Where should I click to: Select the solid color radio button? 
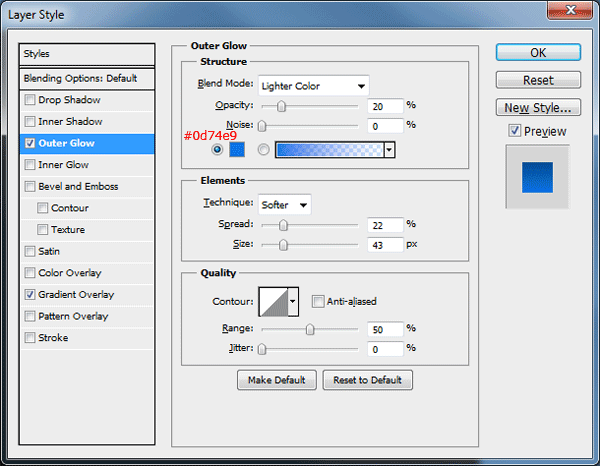click(x=217, y=150)
